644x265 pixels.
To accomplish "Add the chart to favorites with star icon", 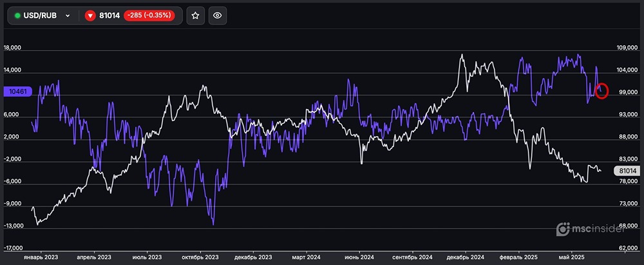I will point(196,15).
